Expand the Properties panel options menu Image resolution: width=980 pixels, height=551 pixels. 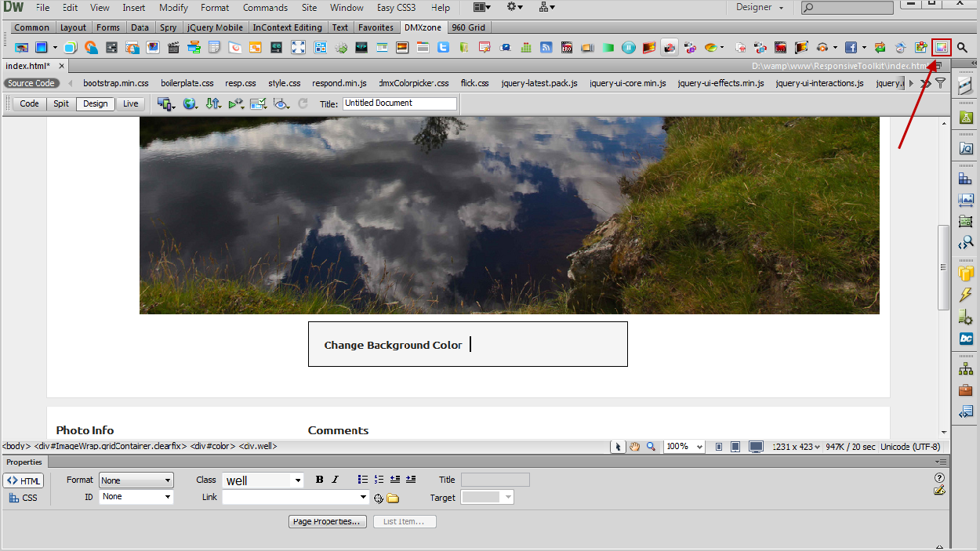(940, 462)
